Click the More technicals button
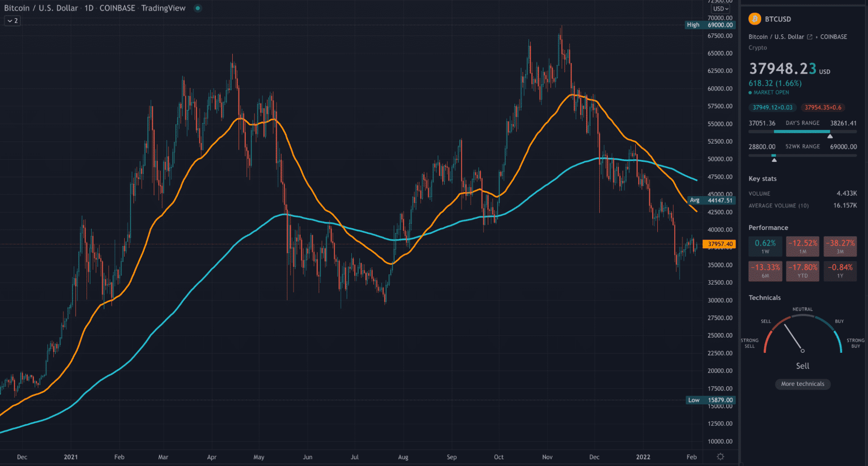Viewport: 868px width, 466px height. coord(802,384)
